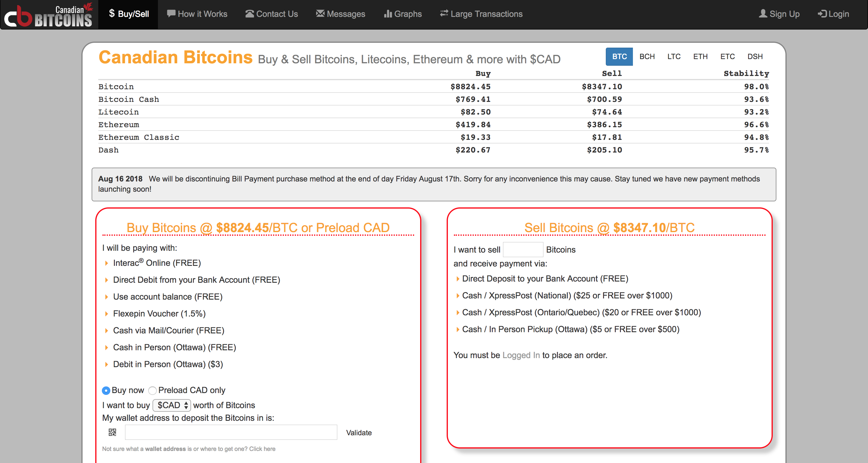Expand Cash / In Person Pickup (Ottawa)
The image size is (868, 463).
click(x=571, y=329)
